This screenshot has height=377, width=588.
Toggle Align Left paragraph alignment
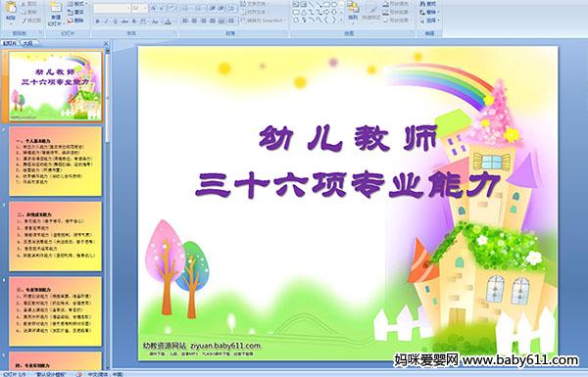185,21
